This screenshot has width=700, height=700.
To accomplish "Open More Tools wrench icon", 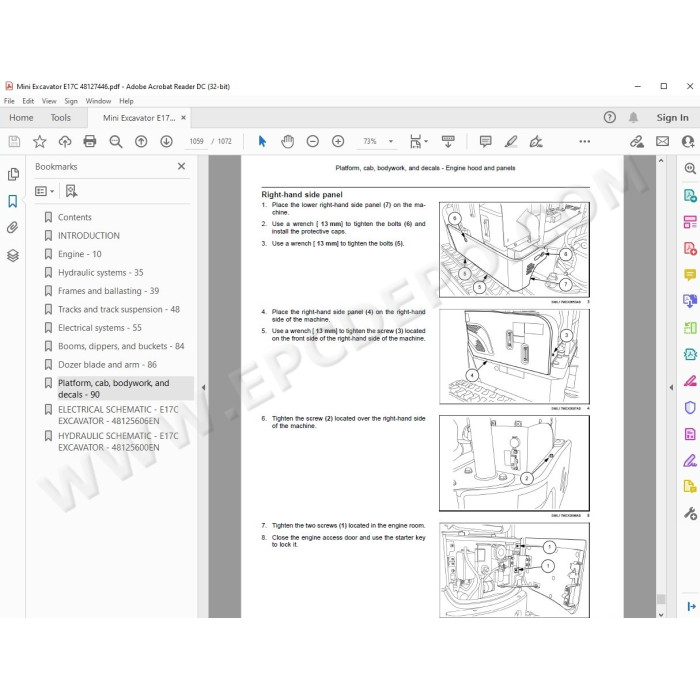I will click(x=690, y=513).
